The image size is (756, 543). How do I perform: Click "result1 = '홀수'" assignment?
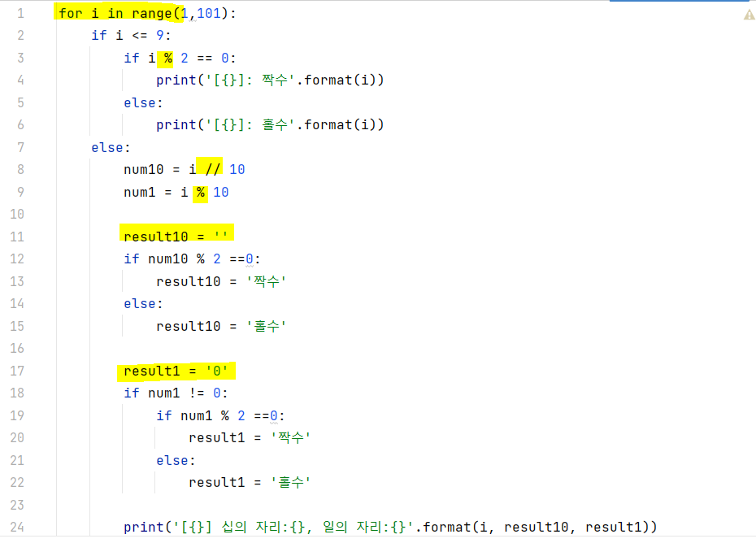coord(250,483)
